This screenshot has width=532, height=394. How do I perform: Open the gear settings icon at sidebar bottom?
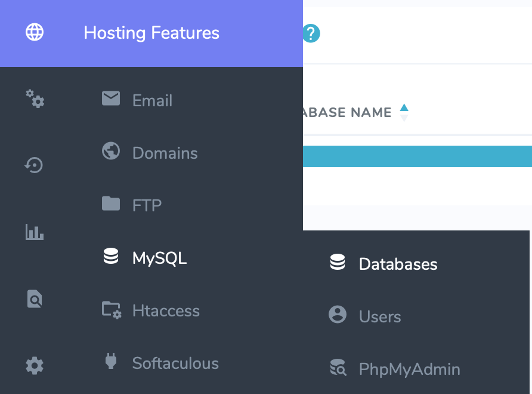click(x=34, y=365)
